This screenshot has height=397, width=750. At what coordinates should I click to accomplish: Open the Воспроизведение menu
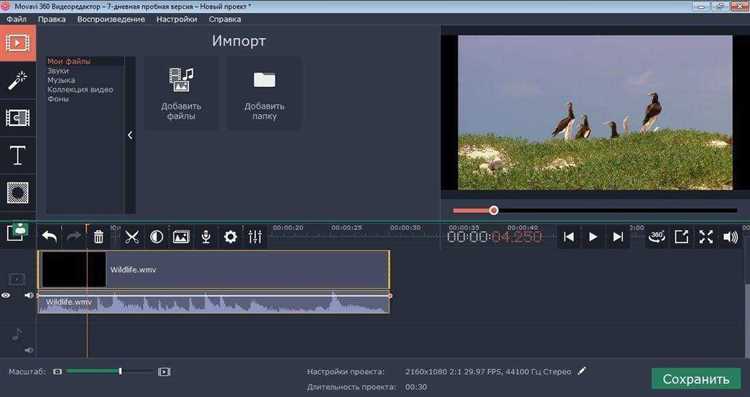(111, 19)
